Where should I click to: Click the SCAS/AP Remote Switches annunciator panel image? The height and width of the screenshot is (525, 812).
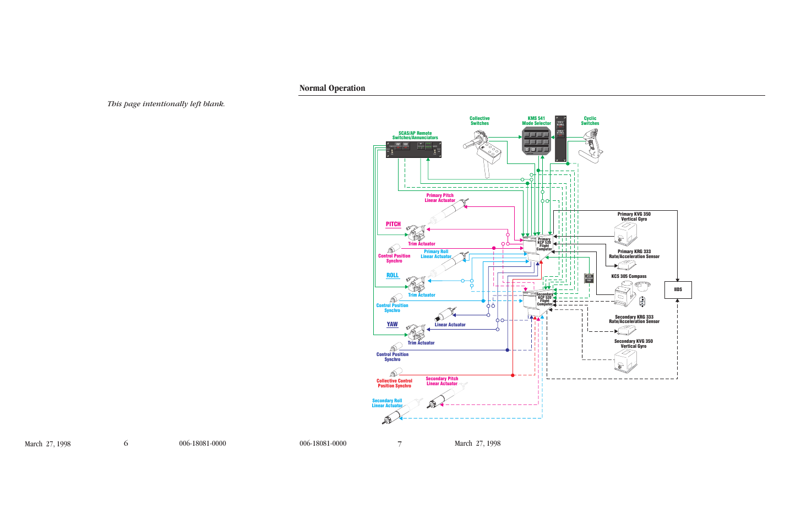pos(414,149)
